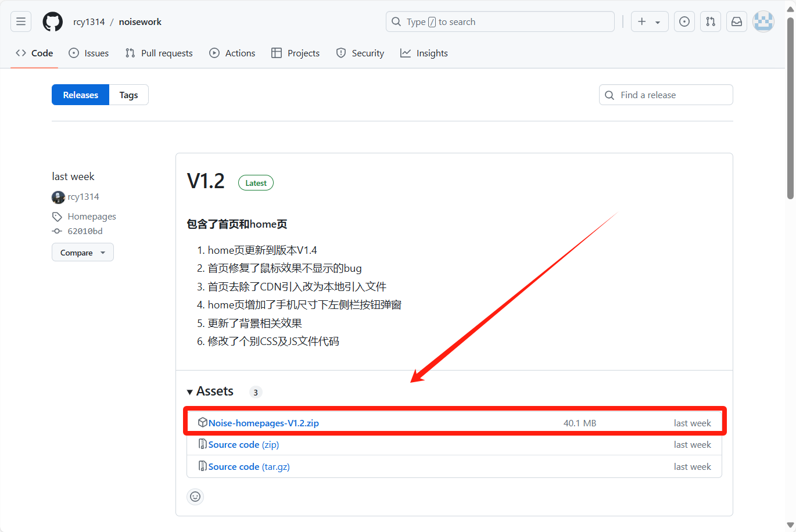Download Noise-homepages-V1.2.zip
Viewport: 796px width, 532px height.
point(263,423)
